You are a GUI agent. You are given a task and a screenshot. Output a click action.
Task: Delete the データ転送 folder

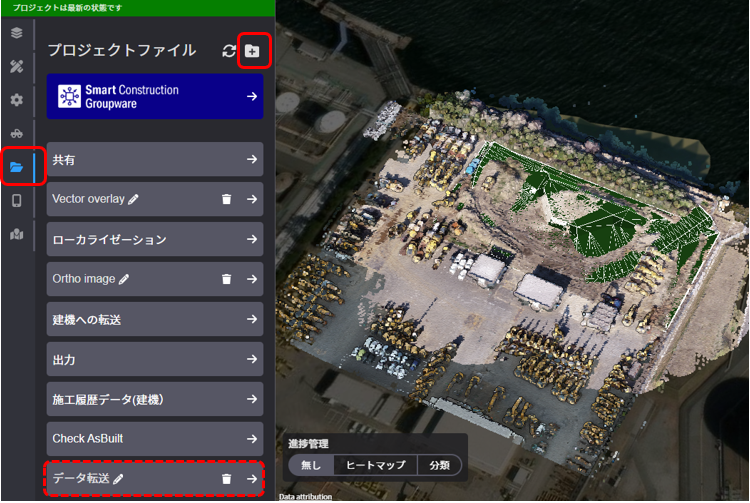227,479
